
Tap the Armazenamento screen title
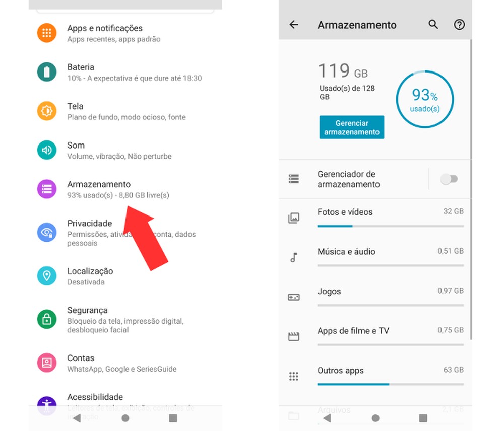click(357, 25)
